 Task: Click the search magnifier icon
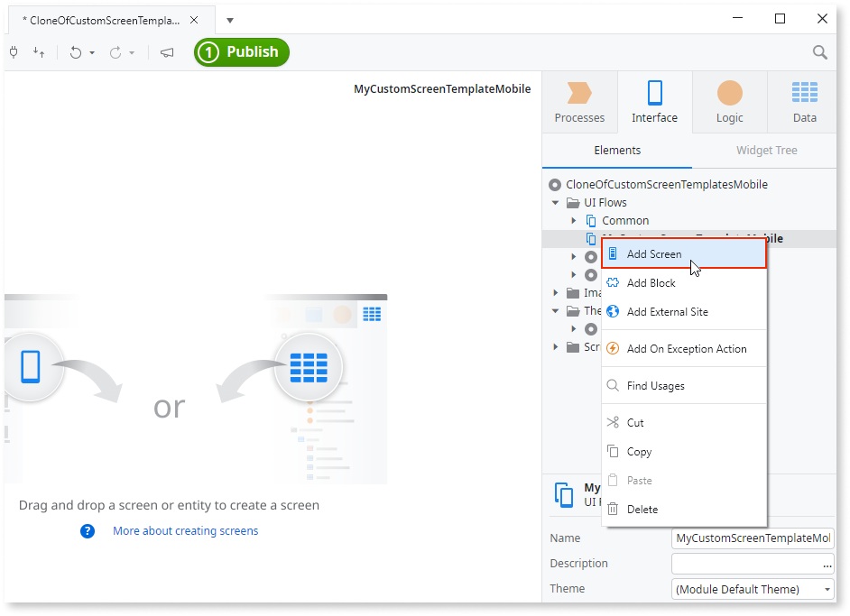pos(819,52)
